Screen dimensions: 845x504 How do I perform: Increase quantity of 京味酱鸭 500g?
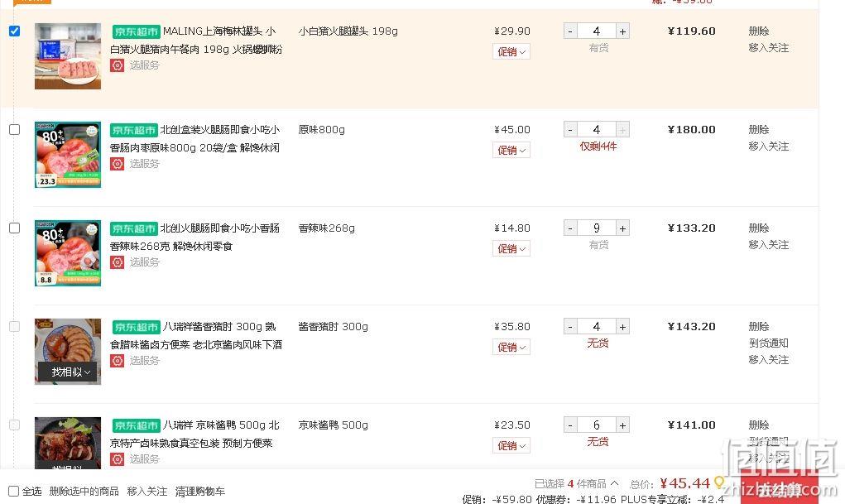pyautogui.click(x=622, y=425)
